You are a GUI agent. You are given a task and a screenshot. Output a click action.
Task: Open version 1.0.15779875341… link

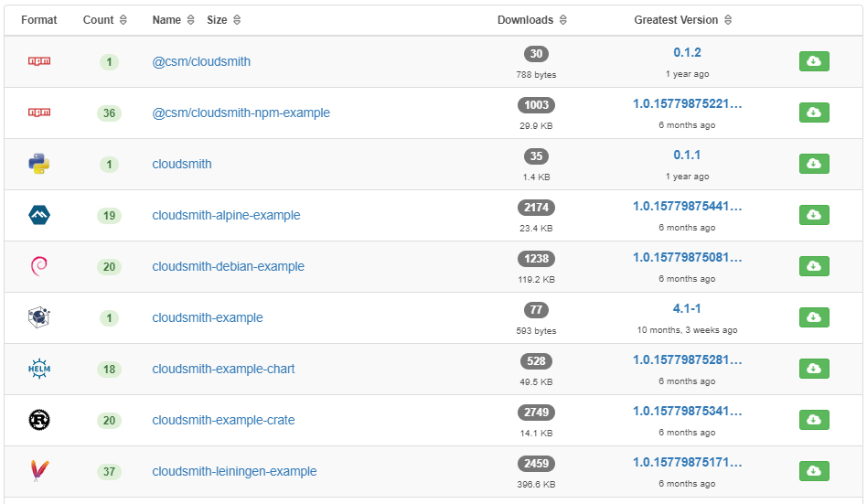(688, 411)
